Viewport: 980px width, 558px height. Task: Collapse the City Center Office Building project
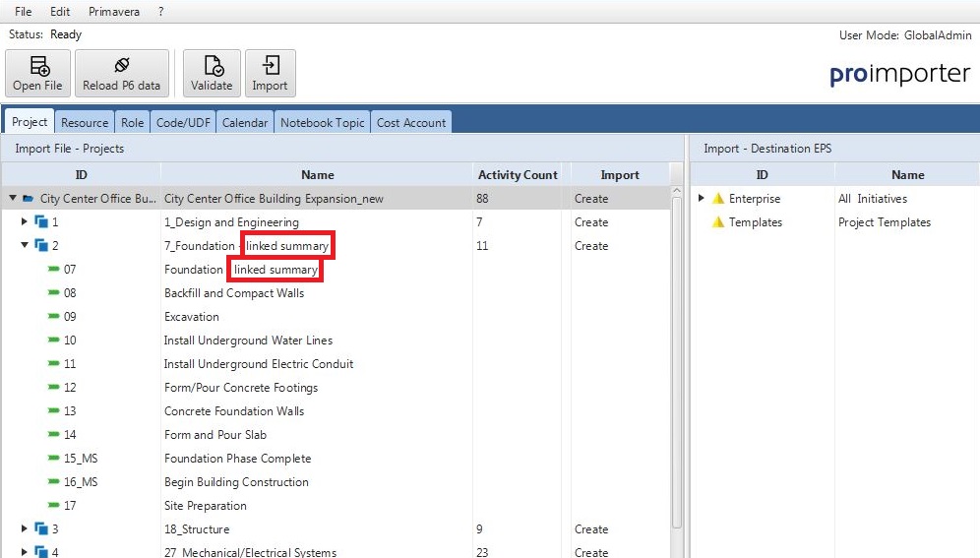13,198
